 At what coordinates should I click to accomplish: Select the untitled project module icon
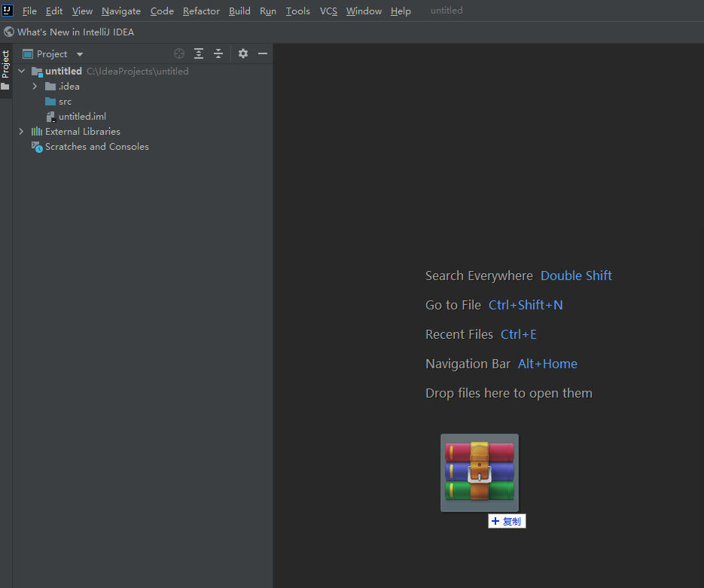[x=37, y=72]
